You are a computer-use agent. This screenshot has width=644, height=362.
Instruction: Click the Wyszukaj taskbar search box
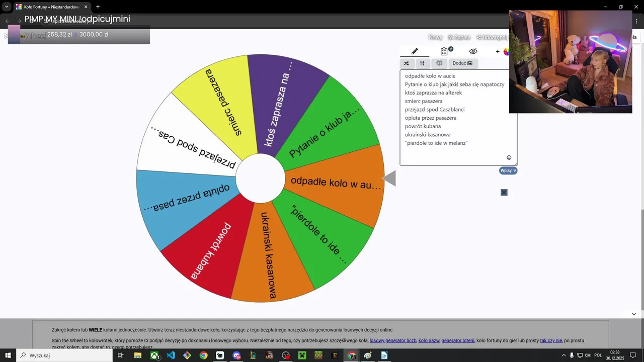click(x=64, y=355)
